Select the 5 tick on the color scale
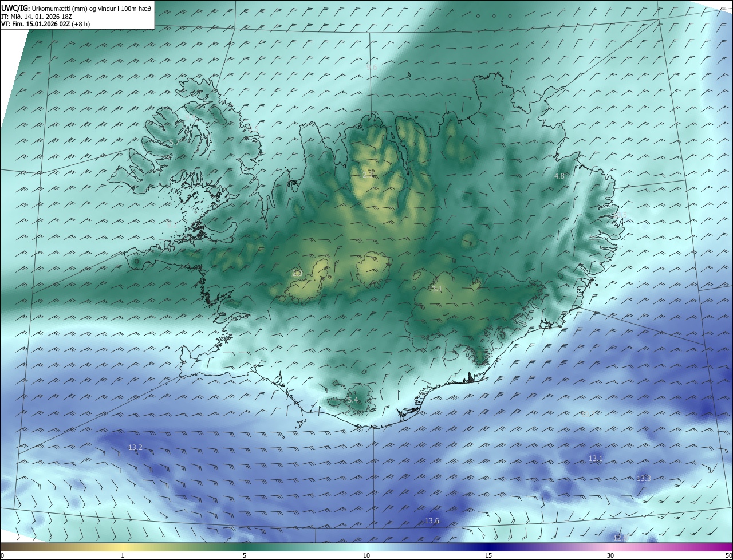Viewport: 733px width, 560px height. click(245, 555)
